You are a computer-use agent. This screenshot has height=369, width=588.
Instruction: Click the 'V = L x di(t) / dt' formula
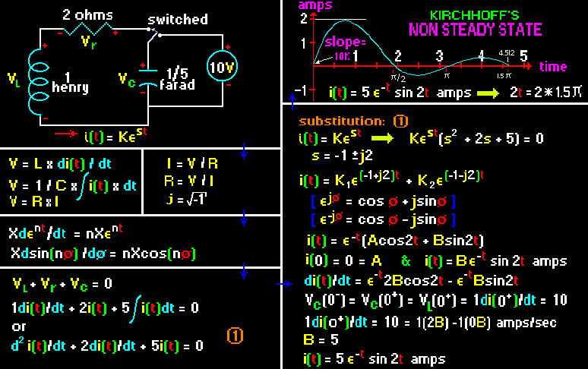60,164
